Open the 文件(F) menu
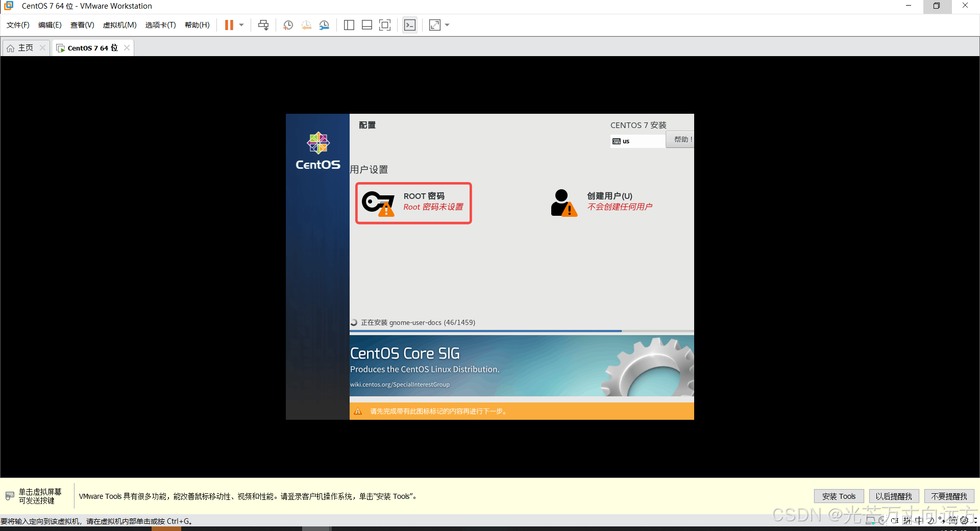This screenshot has width=980, height=531. (x=18, y=25)
